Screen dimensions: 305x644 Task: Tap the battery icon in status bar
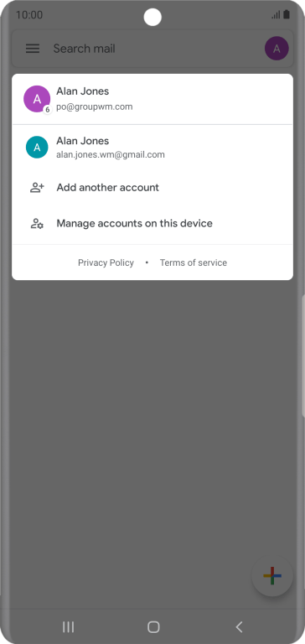(287, 14)
